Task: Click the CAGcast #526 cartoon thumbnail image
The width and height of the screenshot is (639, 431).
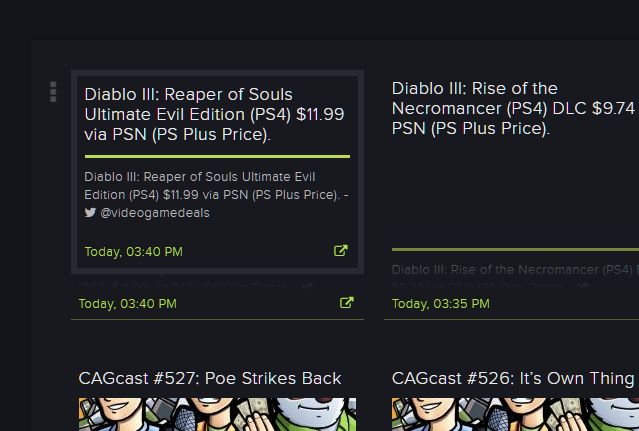Action: (x=515, y=414)
